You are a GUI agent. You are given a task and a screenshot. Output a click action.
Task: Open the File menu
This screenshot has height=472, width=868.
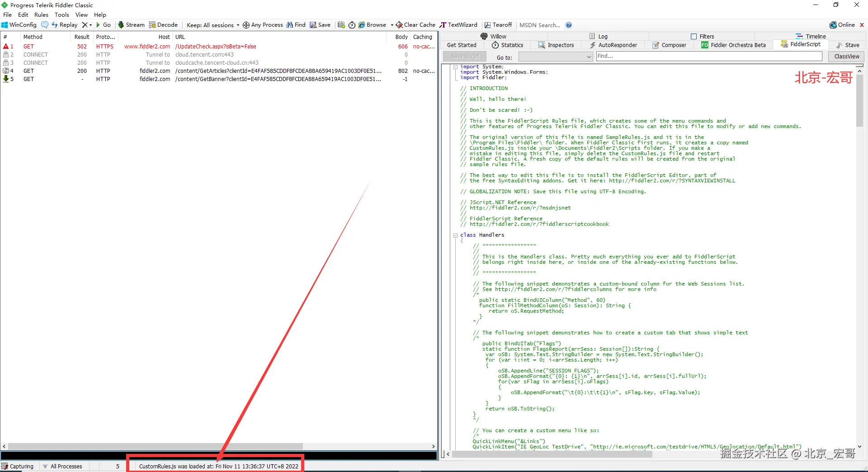tap(7, 14)
